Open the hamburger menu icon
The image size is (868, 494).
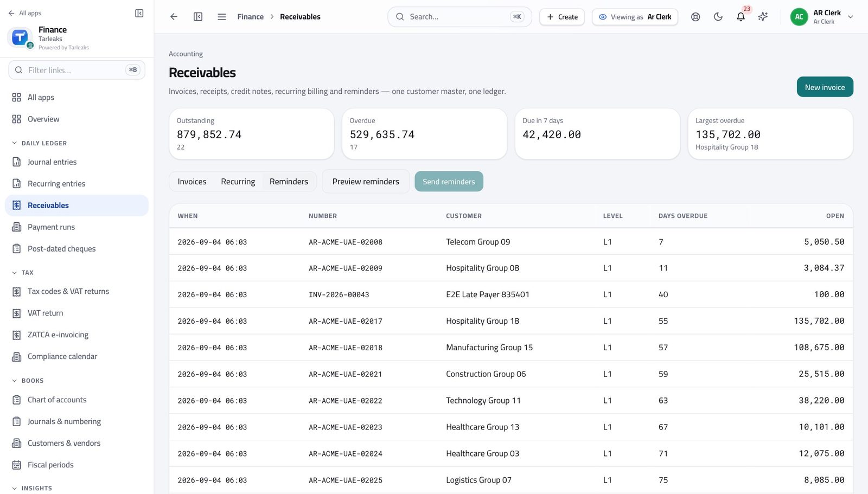pyautogui.click(x=222, y=17)
